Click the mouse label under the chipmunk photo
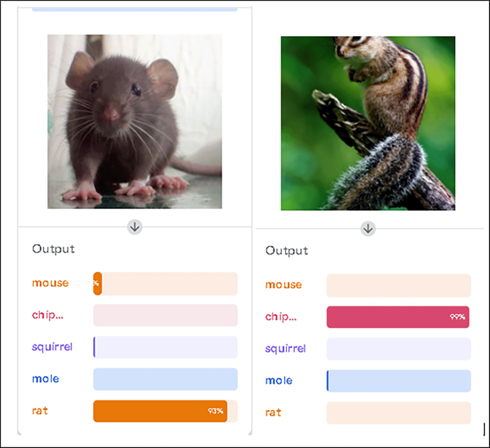The image size is (490, 448). 283,285
